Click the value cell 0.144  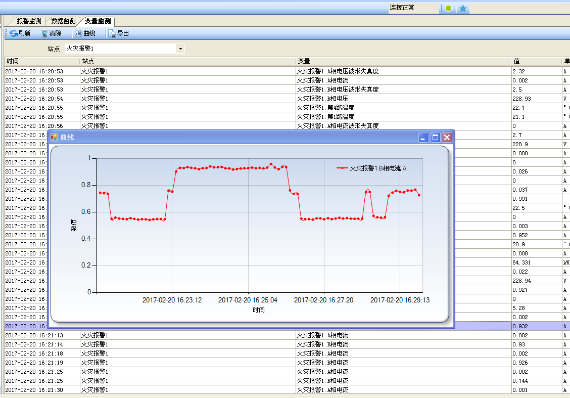click(x=537, y=381)
